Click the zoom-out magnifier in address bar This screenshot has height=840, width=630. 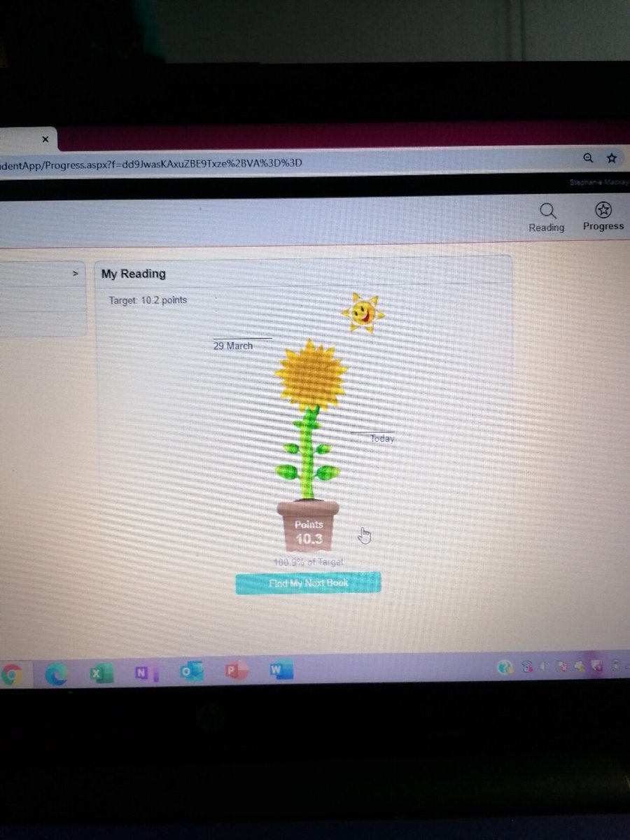(x=588, y=158)
